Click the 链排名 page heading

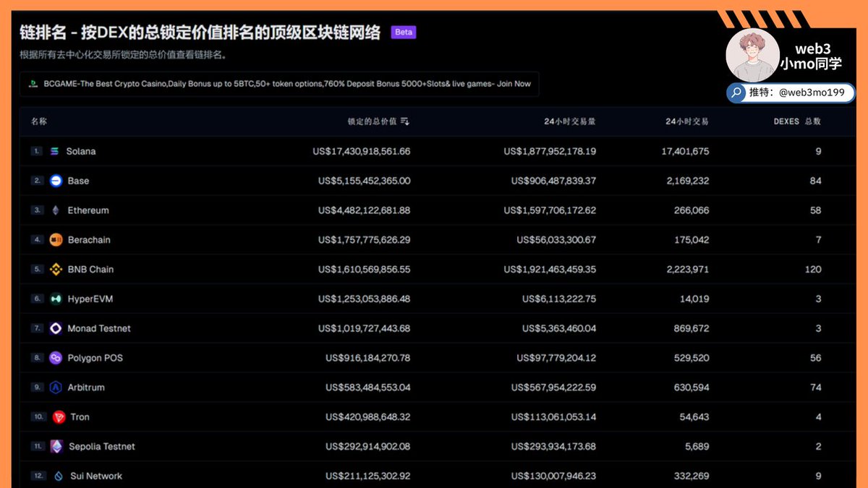tap(200, 32)
